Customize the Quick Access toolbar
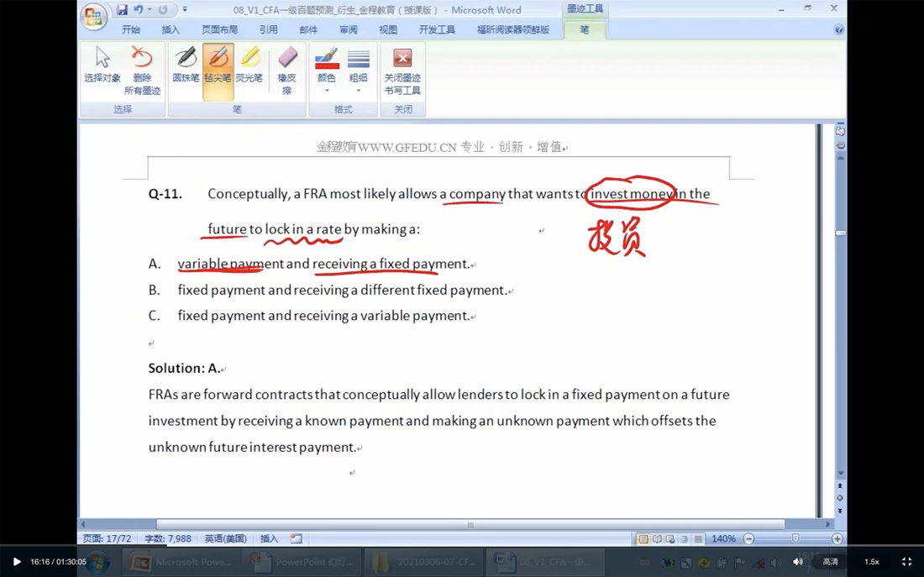The image size is (924, 577). 185,9
